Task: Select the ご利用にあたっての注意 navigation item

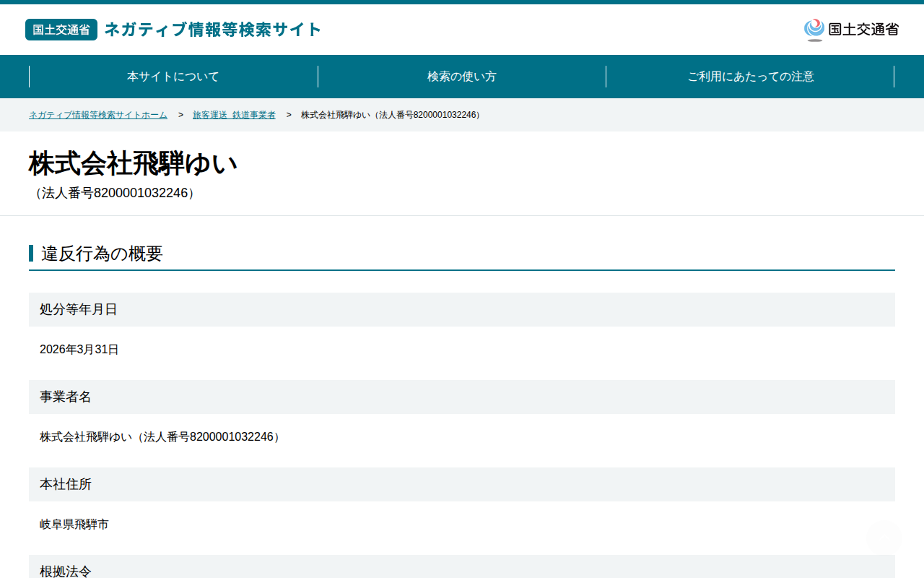Action: [750, 77]
